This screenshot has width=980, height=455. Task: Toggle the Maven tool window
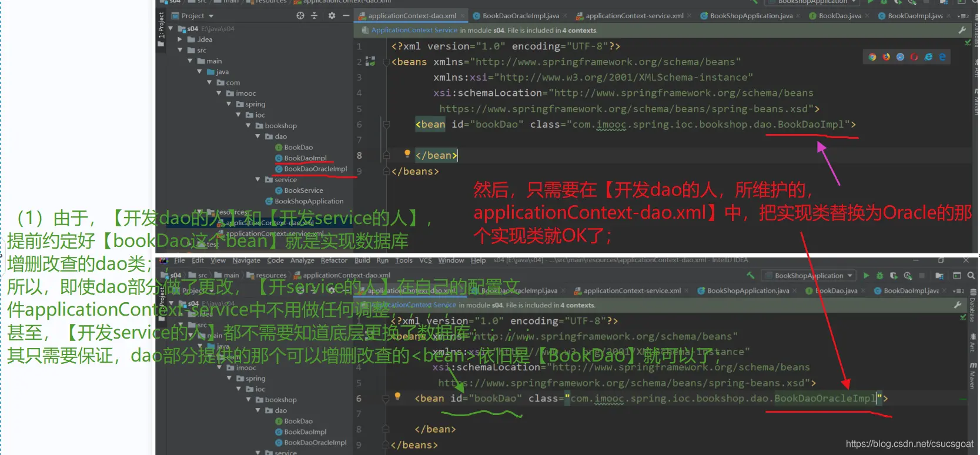(x=974, y=376)
